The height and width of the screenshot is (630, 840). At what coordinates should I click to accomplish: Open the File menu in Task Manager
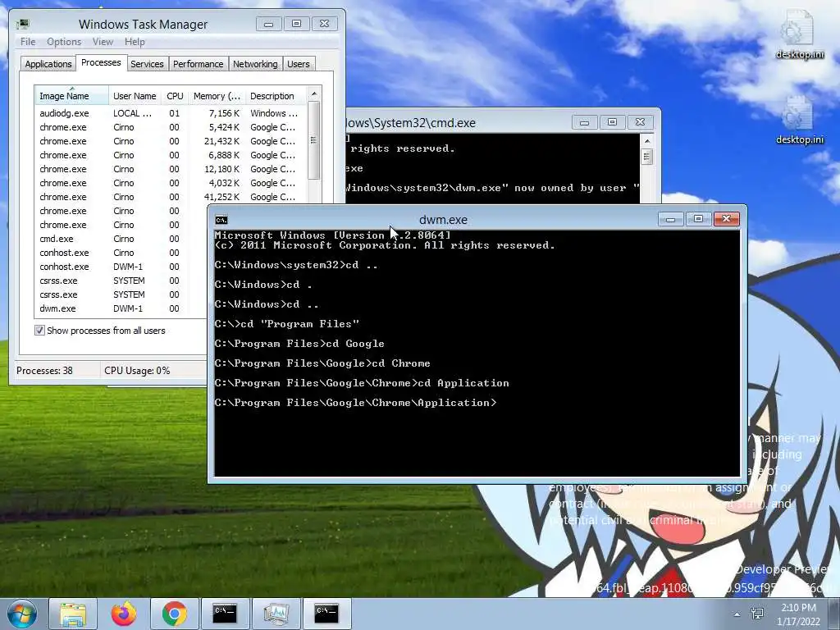28,42
